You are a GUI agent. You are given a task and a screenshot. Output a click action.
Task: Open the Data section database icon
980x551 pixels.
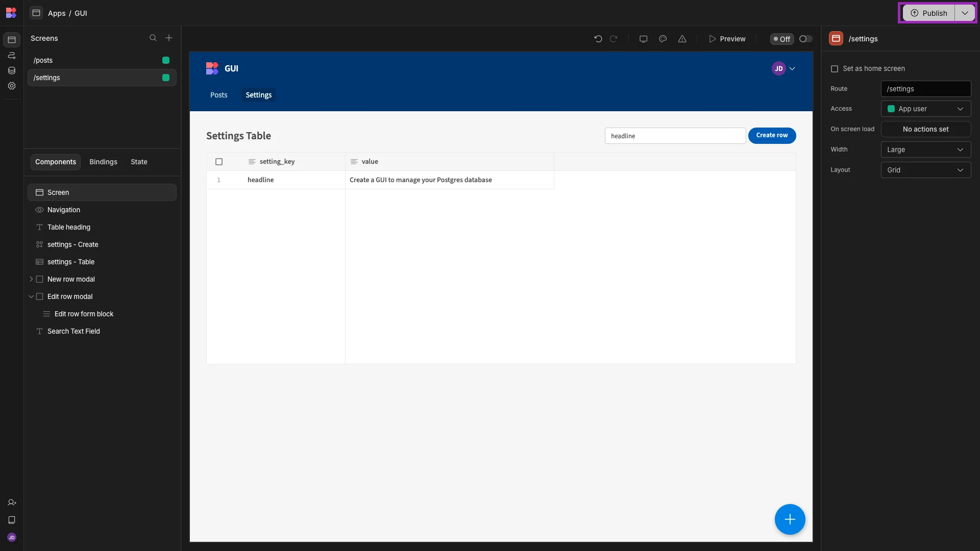(x=12, y=70)
